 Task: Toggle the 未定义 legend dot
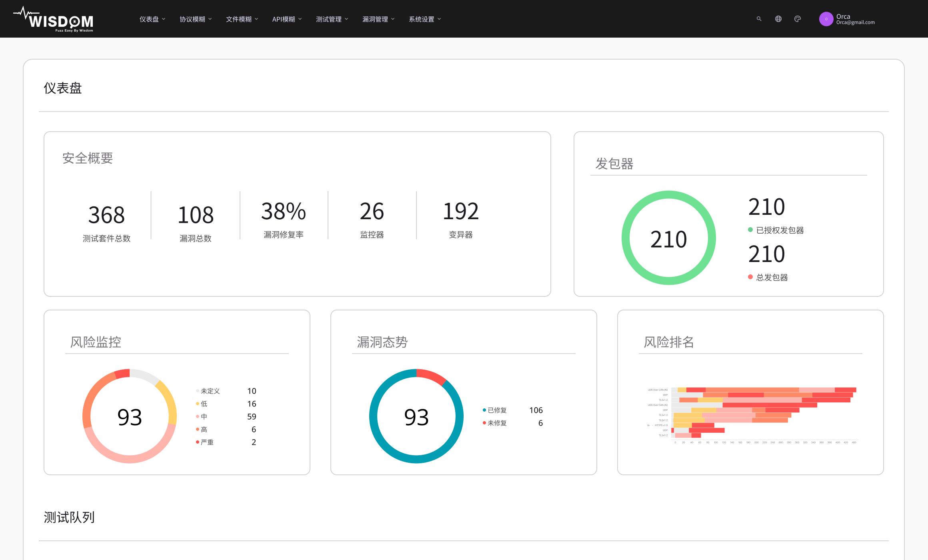[x=198, y=391]
